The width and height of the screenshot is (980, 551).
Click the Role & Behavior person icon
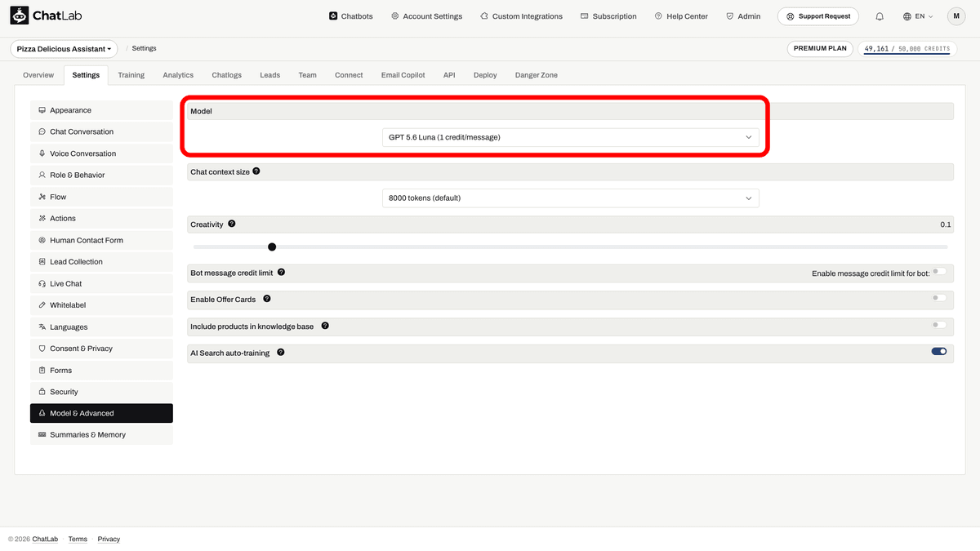[42, 175]
